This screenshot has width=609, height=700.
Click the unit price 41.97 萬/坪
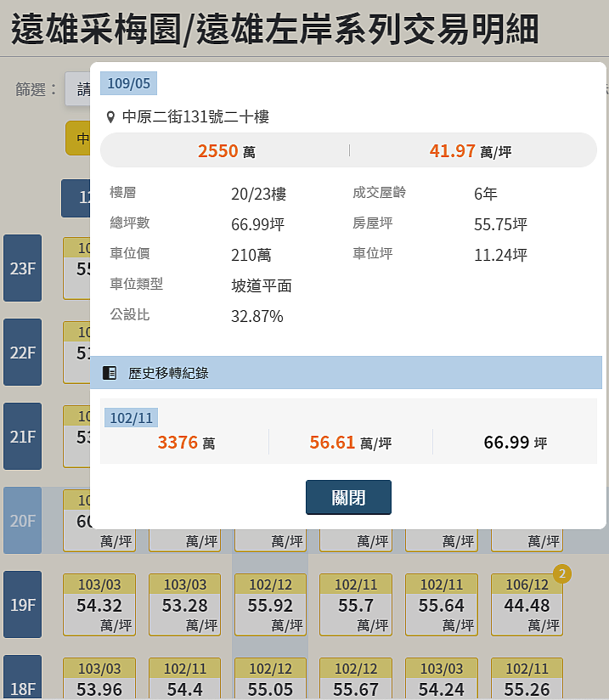coord(471,151)
